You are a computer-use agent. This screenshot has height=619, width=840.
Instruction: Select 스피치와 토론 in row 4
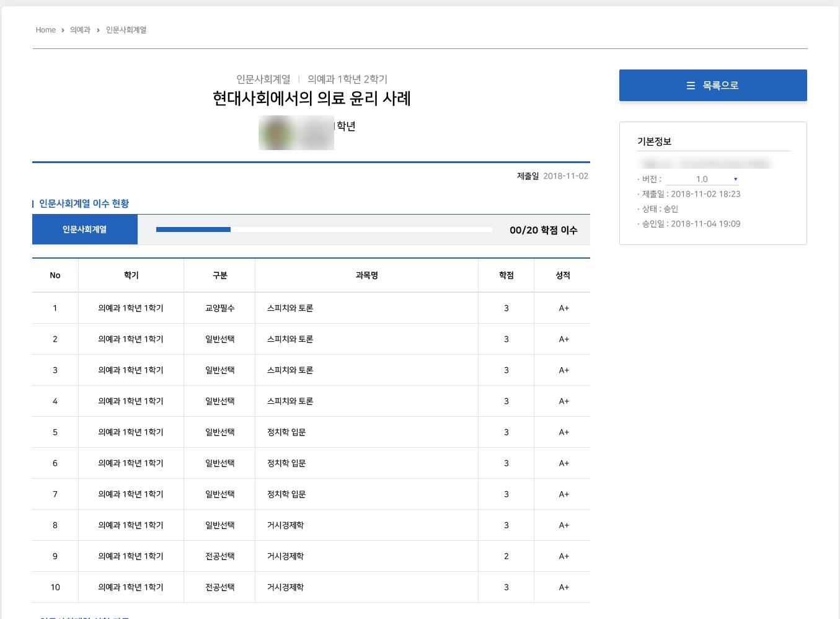click(x=290, y=401)
